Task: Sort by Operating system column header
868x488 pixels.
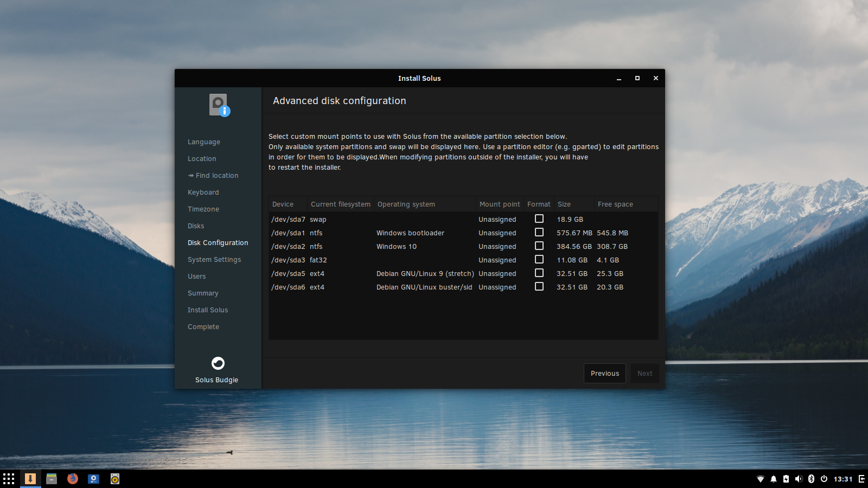Action: (425, 204)
